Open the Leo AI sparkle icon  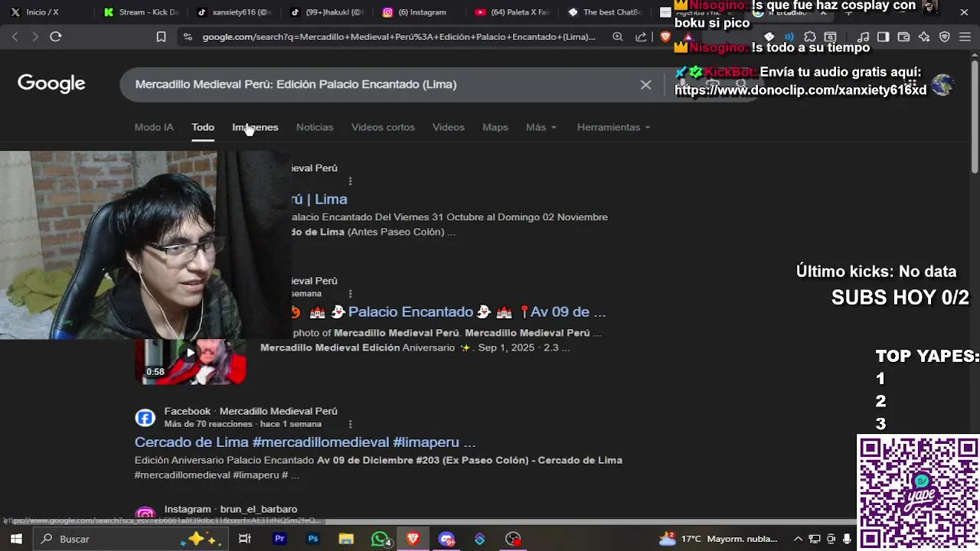pos(924,37)
